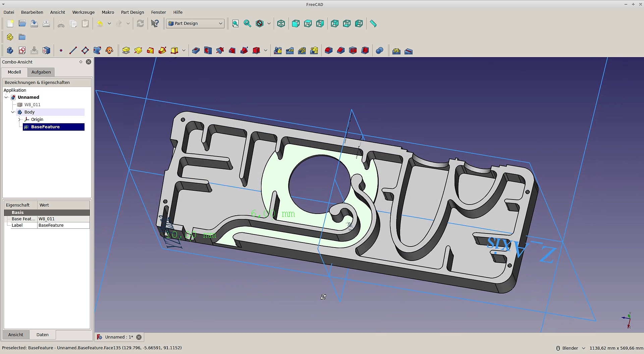Select the Pocket tool
The height and width of the screenshot is (354, 644).
(x=196, y=51)
